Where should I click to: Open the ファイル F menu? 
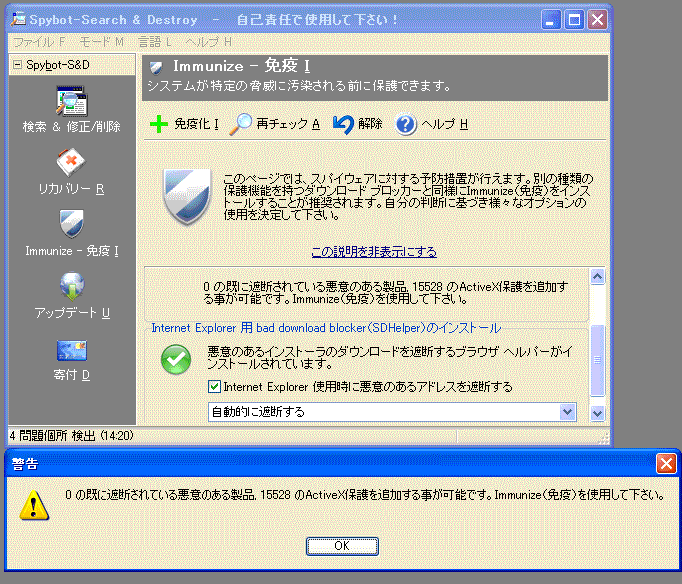39,42
